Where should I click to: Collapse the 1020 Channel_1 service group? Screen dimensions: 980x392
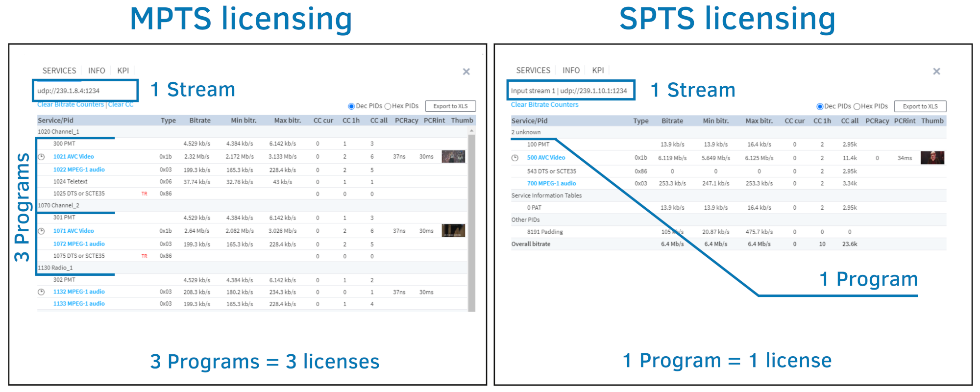coord(58,132)
